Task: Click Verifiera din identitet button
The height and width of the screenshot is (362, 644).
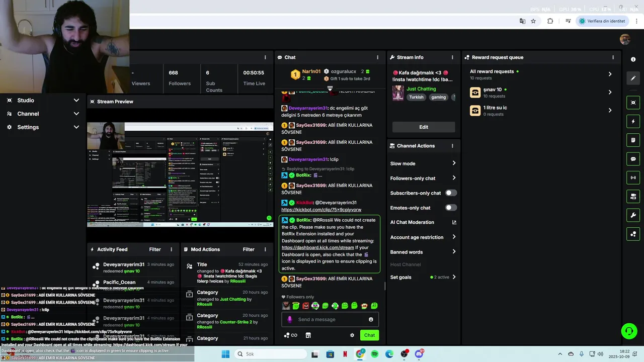Action: (602, 21)
